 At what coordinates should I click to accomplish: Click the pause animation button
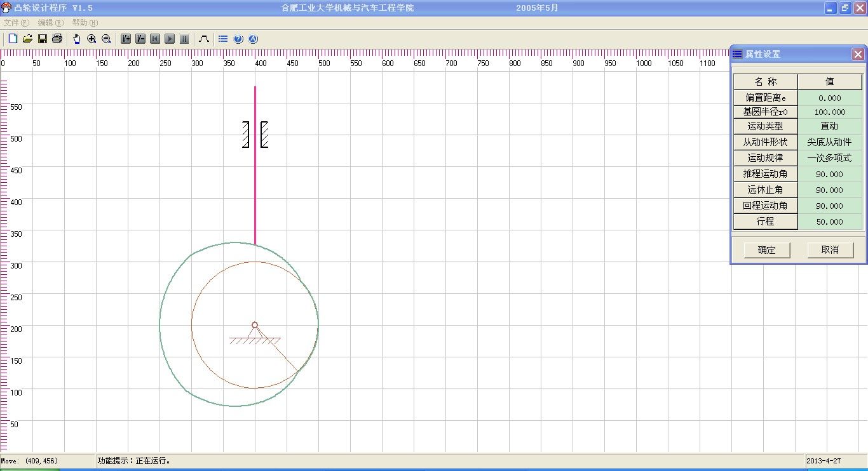[184, 39]
